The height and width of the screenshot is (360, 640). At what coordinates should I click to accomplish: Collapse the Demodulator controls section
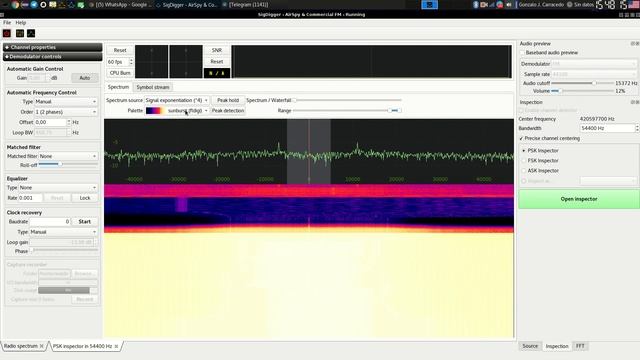53,57
